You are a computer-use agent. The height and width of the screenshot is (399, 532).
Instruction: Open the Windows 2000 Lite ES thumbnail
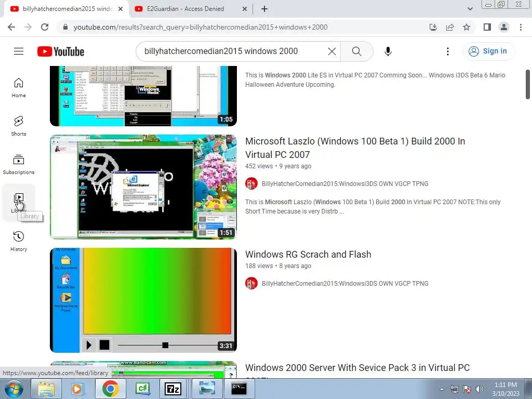143,96
